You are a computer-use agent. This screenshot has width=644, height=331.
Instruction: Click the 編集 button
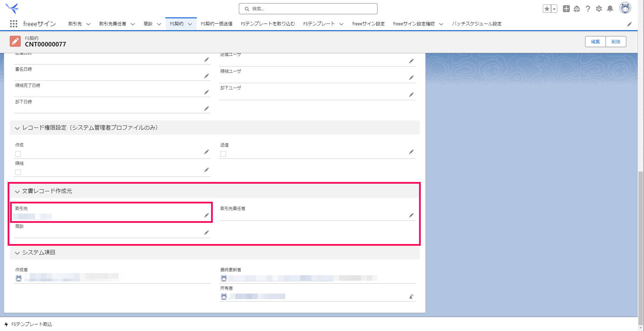coord(595,42)
